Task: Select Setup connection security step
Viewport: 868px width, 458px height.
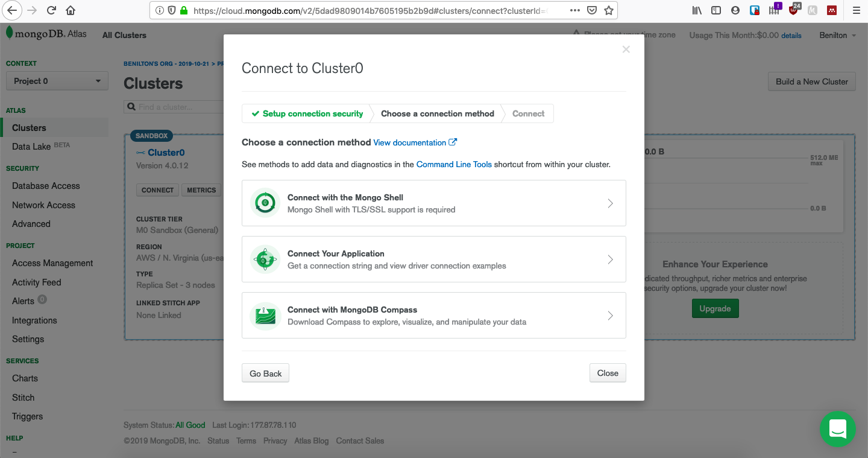Action: tap(307, 113)
